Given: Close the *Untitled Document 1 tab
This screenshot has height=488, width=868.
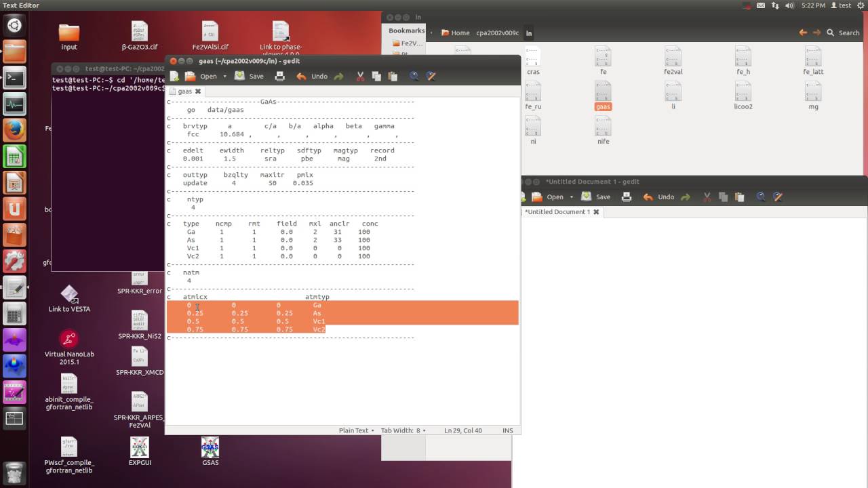Looking at the screenshot, I should (x=596, y=212).
